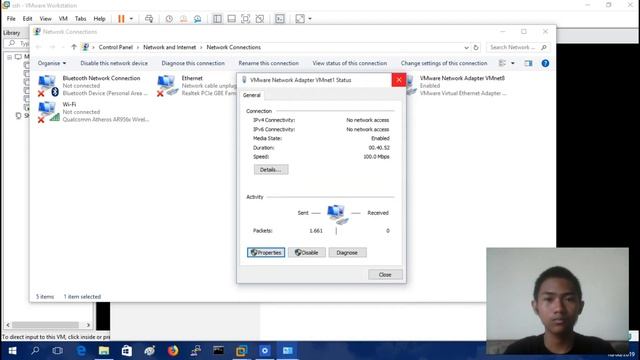Collapse the library tree root node

[9, 57]
